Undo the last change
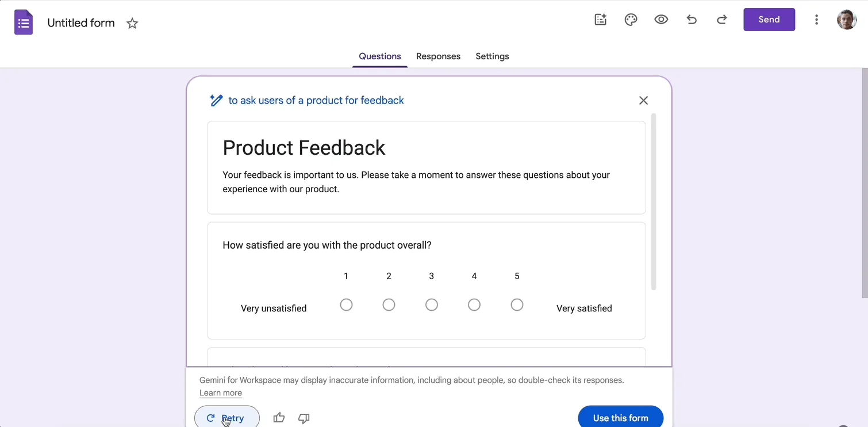The height and width of the screenshot is (427, 868). [692, 19]
